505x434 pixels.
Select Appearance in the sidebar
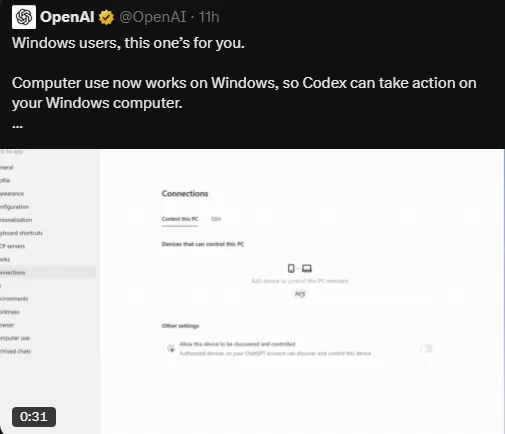(x=12, y=194)
